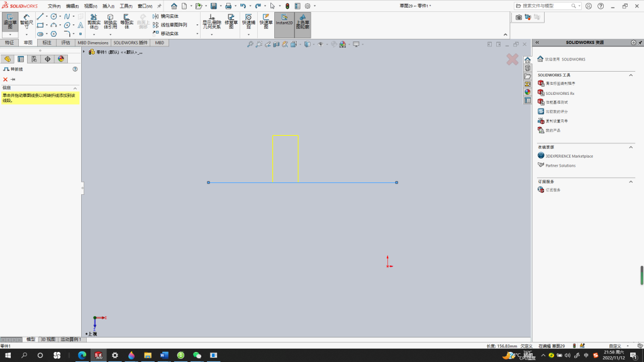This screenshot has width=644, height=362.
Task: Switch to the 3D 视图 bottom tab
Action: (48, 339)
